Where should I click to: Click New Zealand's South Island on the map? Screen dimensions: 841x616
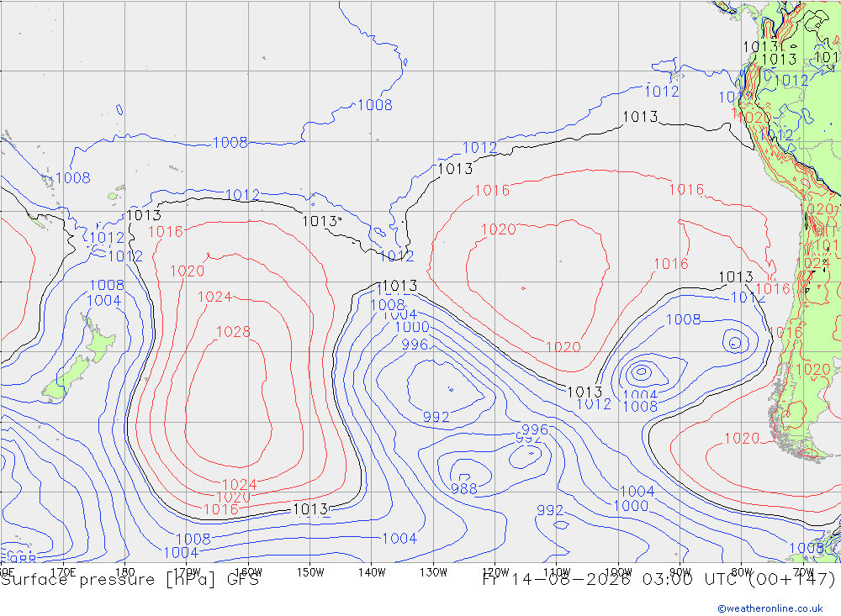[67, 380]
